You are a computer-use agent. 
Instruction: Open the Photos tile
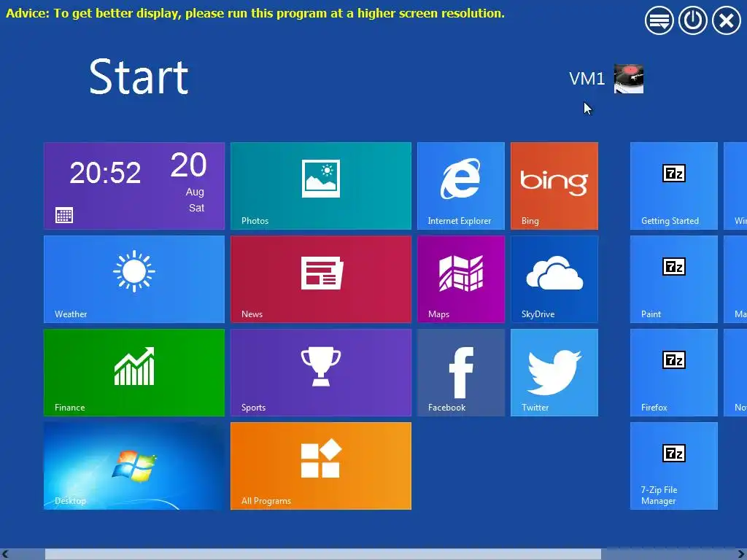[x=321, y=186]
